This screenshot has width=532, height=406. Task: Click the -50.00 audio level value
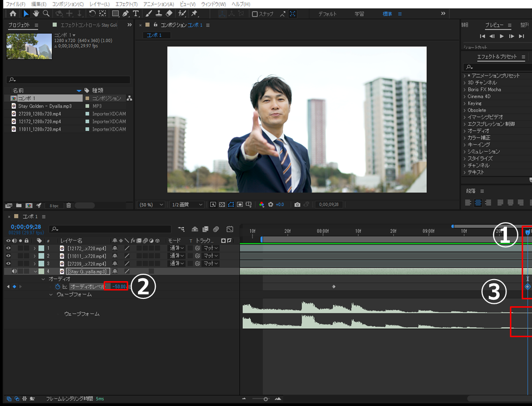(118, 287)
